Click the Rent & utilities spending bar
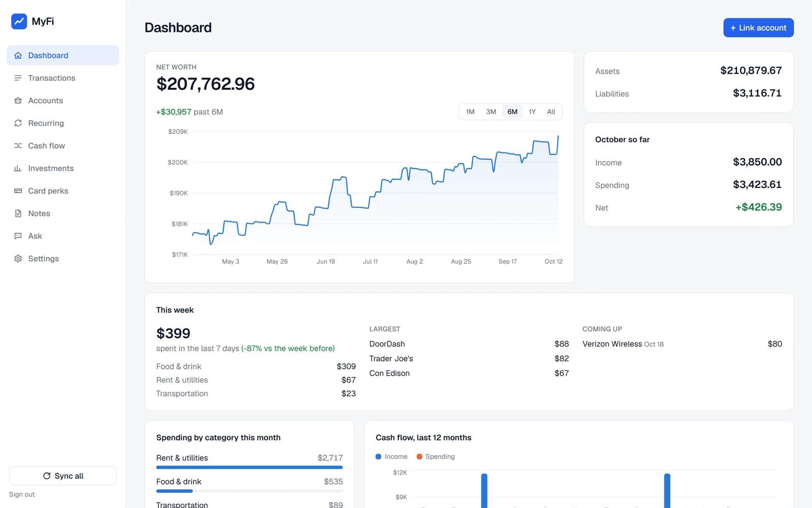Screen dimensions: 812x508 click(x=249, y=467)
